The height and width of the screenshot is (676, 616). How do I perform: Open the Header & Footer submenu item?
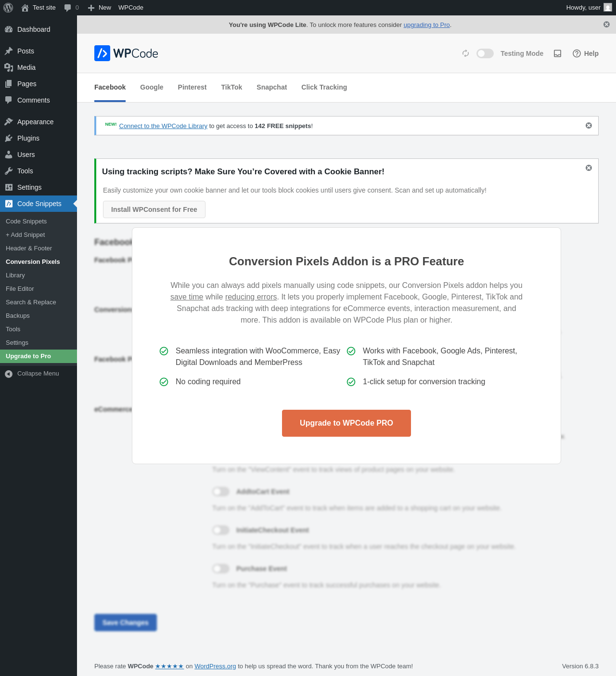tap(29, 248)
